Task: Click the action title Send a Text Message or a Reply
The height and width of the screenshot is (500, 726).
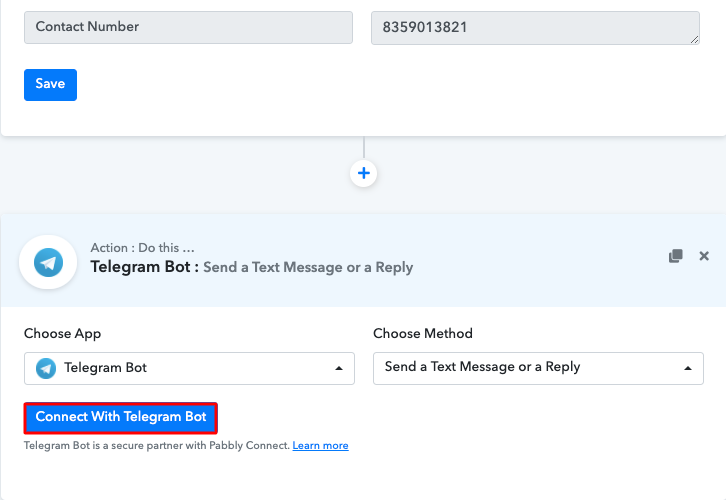Action: pos(308,267)
